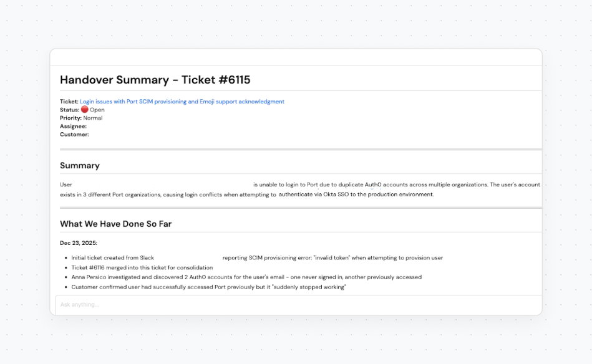This screenshot has height=364, width=592.
Task: Click the Ask anything input field
Action: coord(298,305)
